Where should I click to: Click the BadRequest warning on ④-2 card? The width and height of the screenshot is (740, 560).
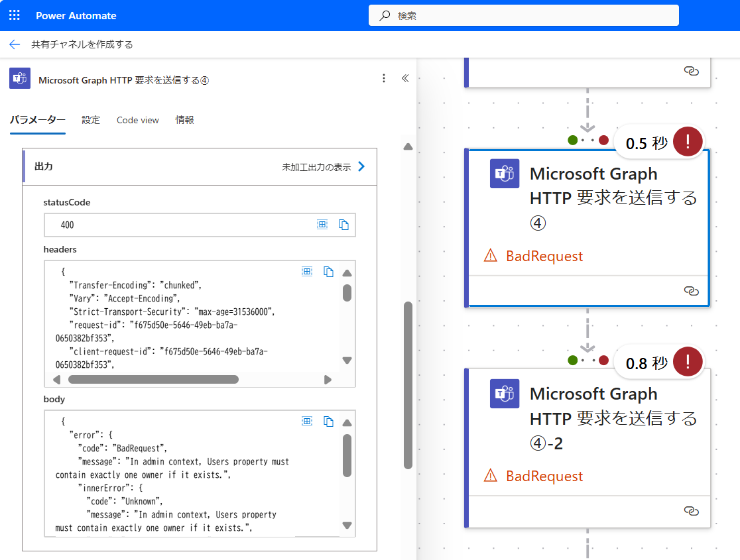tap(544, 476)
